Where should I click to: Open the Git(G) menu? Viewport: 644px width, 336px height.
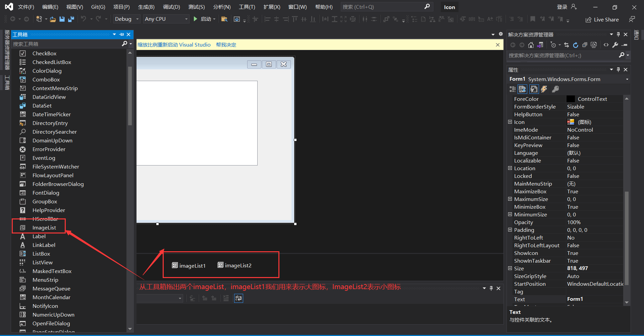[x=98, y=7]
